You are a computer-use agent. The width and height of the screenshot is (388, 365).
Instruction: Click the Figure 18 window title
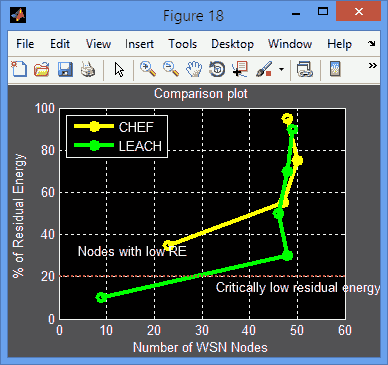(x=193, y=16)
